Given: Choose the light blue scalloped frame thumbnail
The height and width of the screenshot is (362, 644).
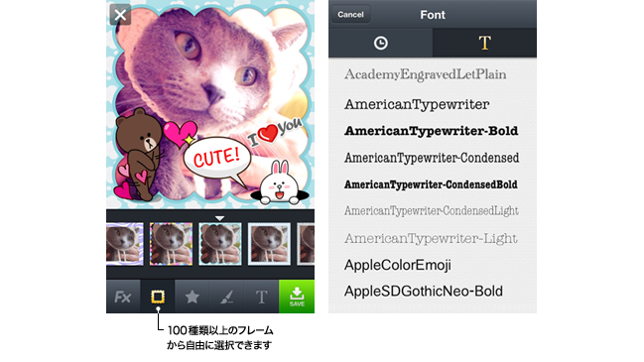Looking at the screenshot, I should tap(220, 244).
